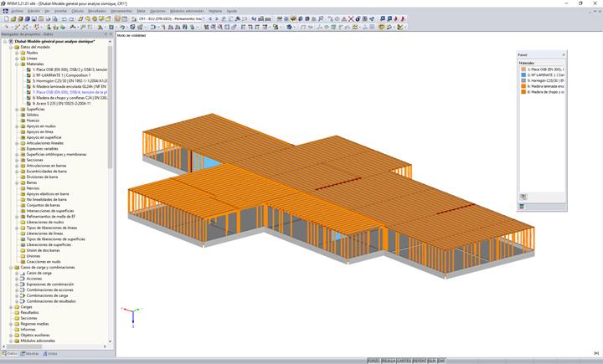Click the red X icon in top toolbar
This screenshot has width=603, height=364.
[351, 19]
